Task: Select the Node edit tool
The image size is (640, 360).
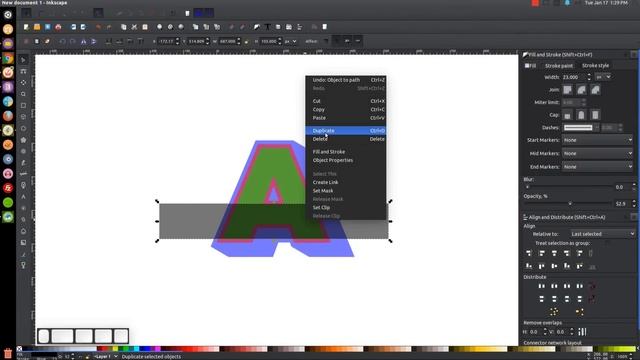Action: click(x=23, y=71)
